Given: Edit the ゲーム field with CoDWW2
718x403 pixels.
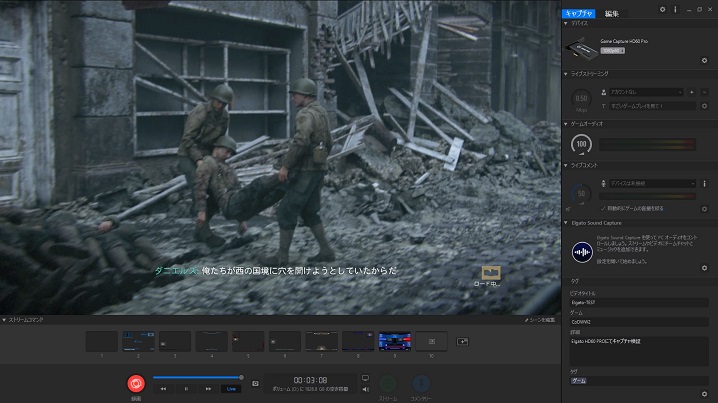Looking at the screenshot, I should tap(639, 322).
